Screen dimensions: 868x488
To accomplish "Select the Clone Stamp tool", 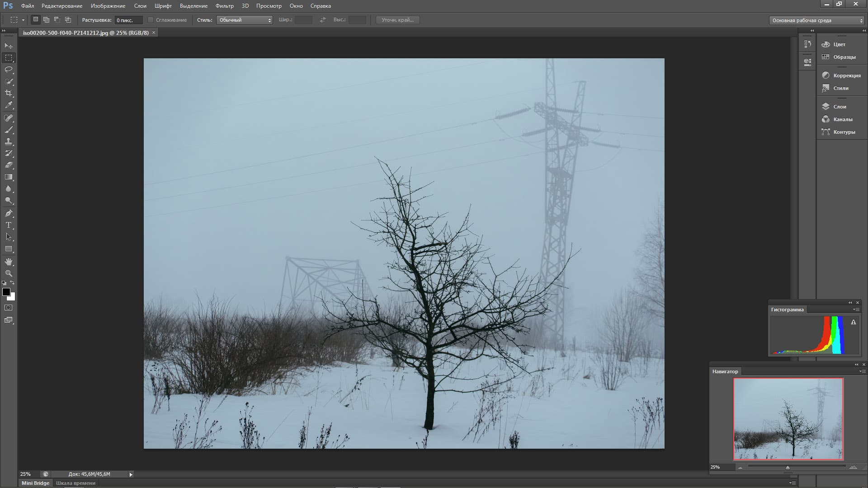I will click(9, 141).
